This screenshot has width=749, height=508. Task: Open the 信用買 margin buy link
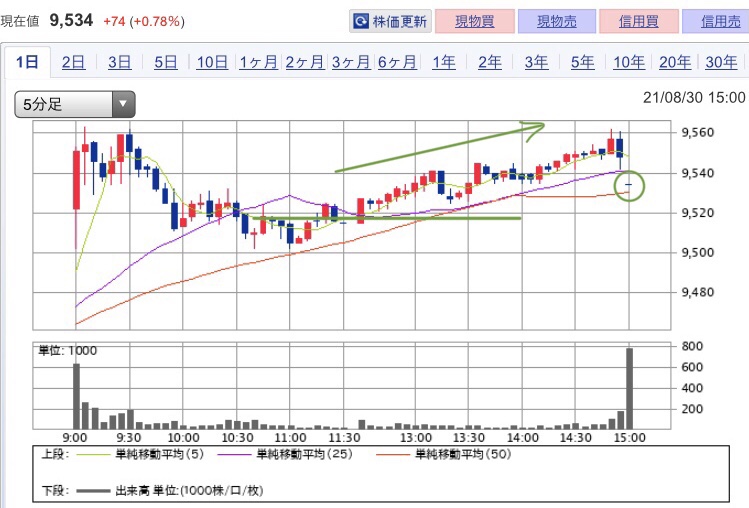pyautogui.click(x=639, y=21)
